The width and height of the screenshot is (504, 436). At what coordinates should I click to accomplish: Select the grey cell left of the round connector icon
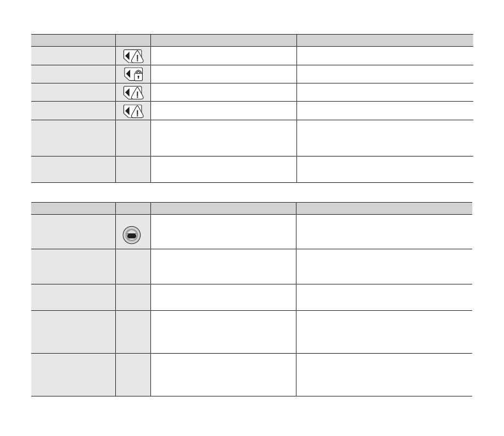click(x=73, y=231)
